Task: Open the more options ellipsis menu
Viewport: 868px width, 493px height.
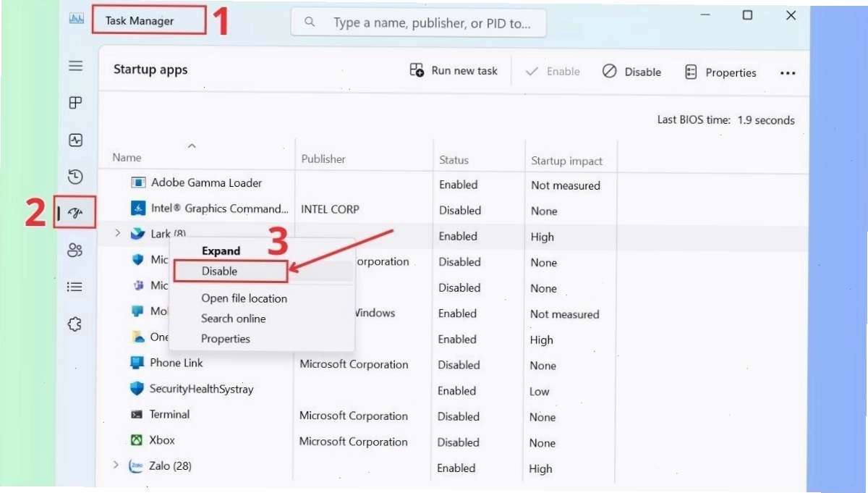Action: 788,73
